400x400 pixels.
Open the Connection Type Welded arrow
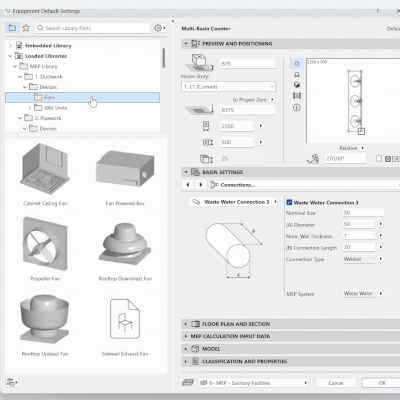[381, 259]
